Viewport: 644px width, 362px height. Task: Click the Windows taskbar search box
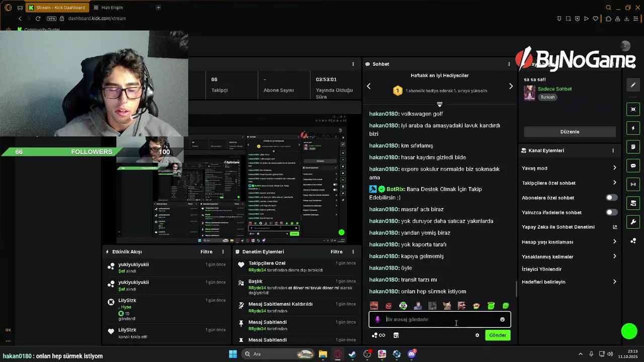point(278,354)
